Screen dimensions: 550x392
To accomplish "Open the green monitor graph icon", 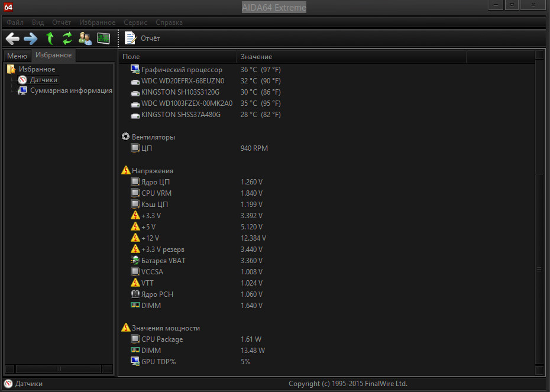I will [x=103, y=38].
